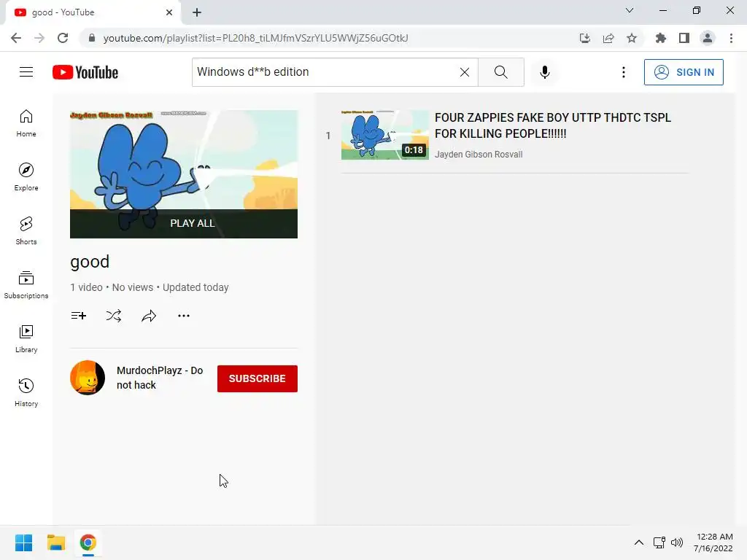This screenshot has height=560, width=747.
Task: Toggle Chrome side panel
Action: tap(684, 38)
